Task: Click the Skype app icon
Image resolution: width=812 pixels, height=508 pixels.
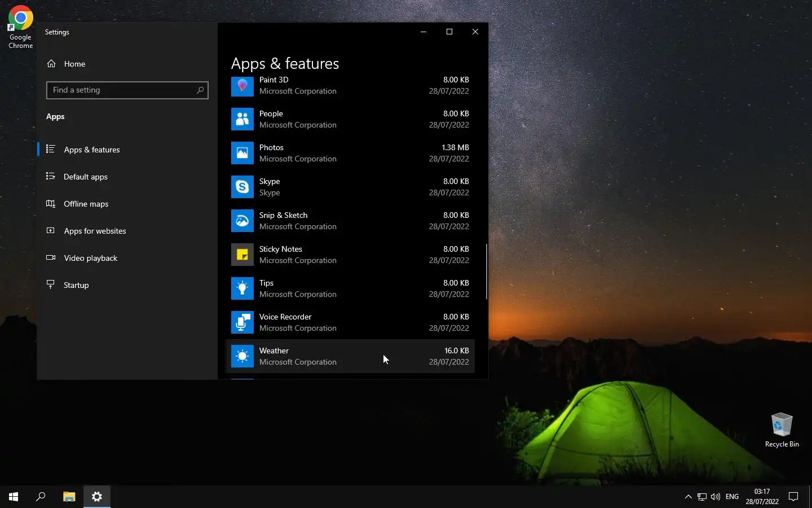Action: click(x=242, y=187)
